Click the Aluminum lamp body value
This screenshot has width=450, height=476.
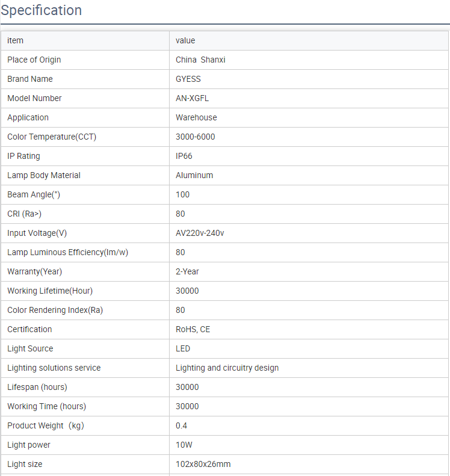tap(194, 175)
